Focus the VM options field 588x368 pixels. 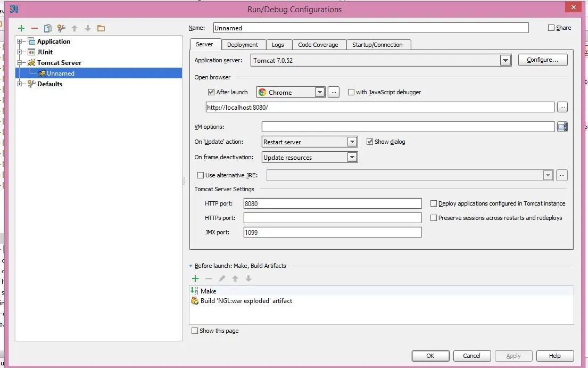(x=408, y=127)
